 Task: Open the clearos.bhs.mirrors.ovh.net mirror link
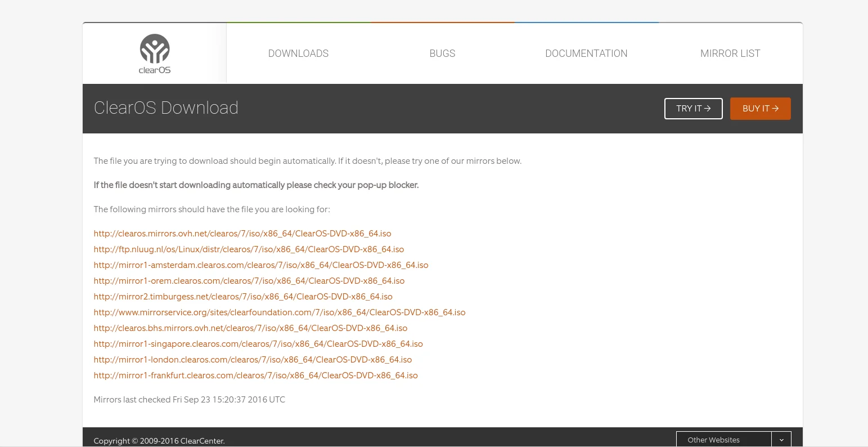click(250, 328)
